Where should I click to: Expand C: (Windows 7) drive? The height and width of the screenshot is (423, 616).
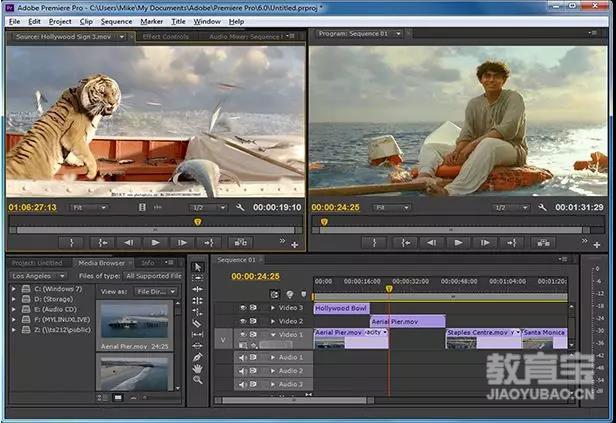coord(13,289)
